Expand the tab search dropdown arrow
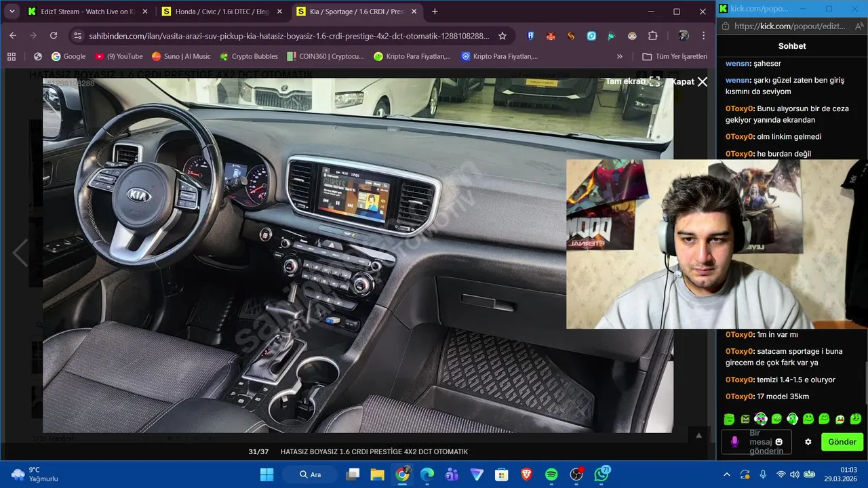This screenshot has width=868, height=488. point(12,12)
